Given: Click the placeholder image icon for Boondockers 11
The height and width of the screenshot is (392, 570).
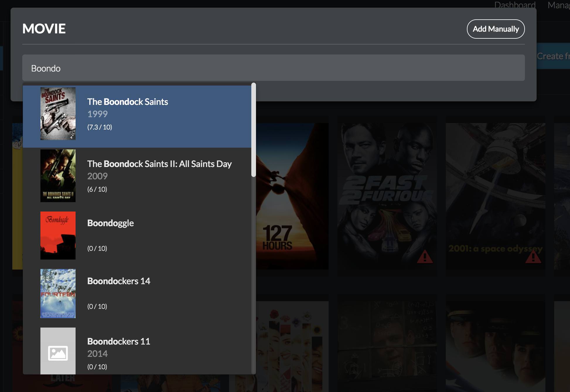Looking at the screenshot, I should [58, 353].
